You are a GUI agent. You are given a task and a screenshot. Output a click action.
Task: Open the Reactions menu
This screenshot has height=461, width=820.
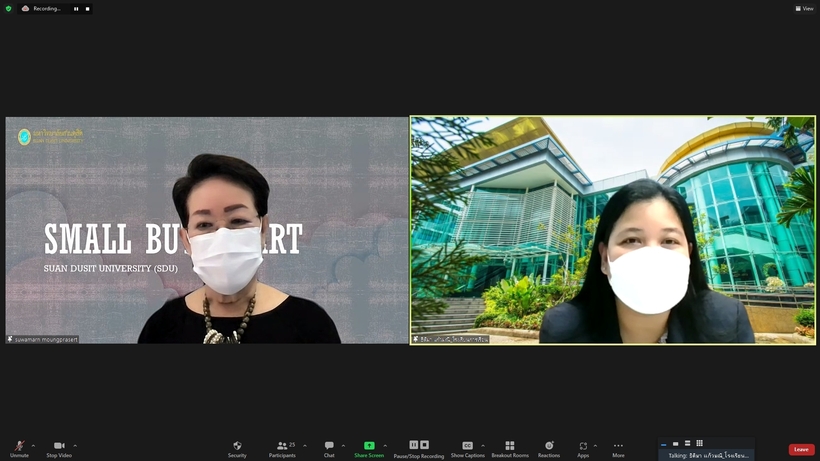[x=549, y=449]
